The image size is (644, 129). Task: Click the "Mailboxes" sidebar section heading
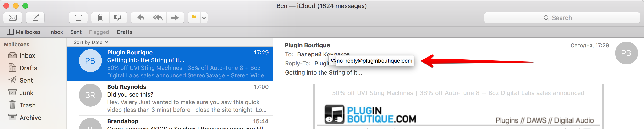[x=17, y=44]
